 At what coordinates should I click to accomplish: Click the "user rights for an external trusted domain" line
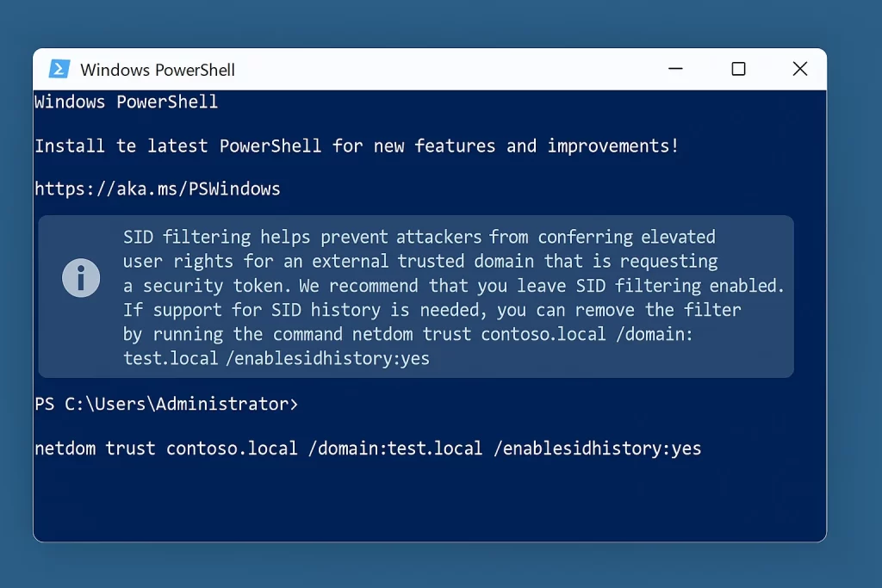click(420, 262)
